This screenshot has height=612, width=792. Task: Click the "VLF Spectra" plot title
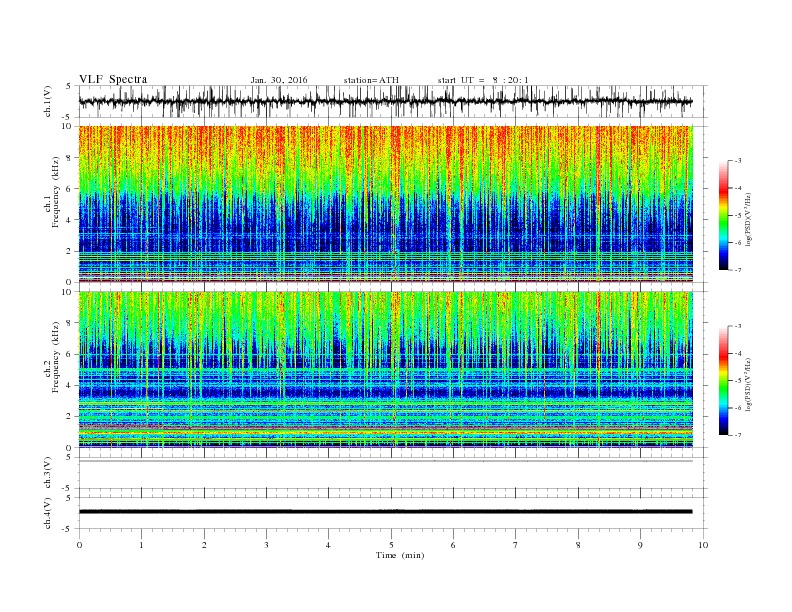[x=113, y=79]
